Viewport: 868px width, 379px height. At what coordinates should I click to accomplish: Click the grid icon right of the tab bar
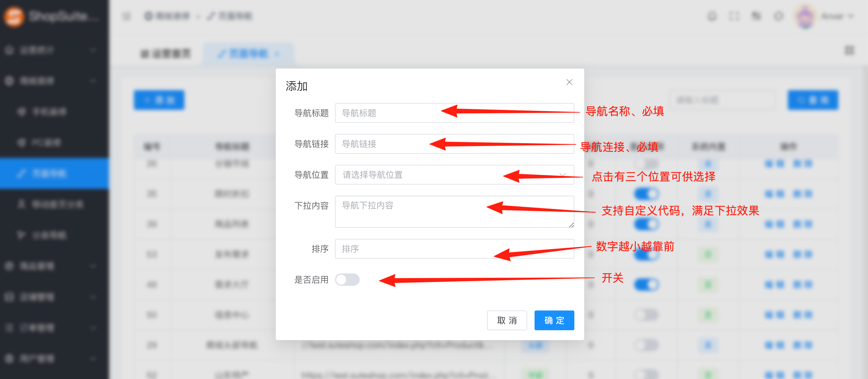pyautogui.click(x=849, y=51)
